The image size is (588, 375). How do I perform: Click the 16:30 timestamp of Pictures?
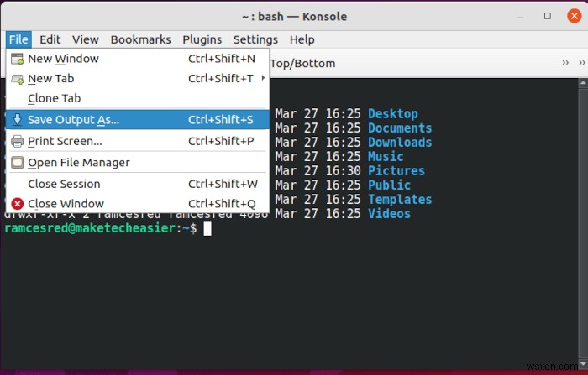343,170
